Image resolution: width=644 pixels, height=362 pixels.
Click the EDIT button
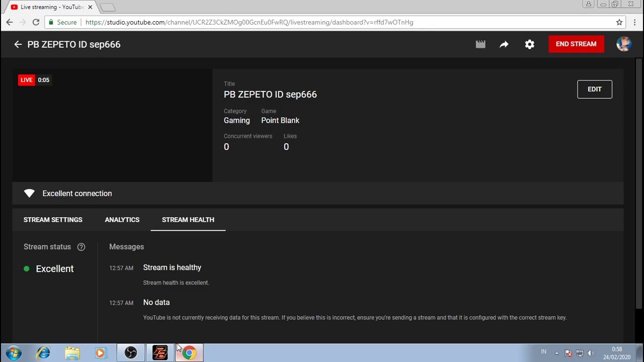tap(595, 89)
